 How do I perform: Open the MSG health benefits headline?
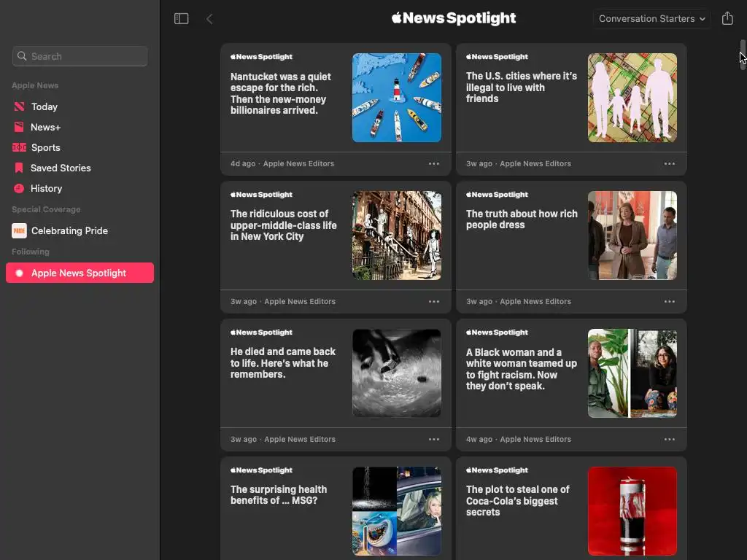[279, 495]
